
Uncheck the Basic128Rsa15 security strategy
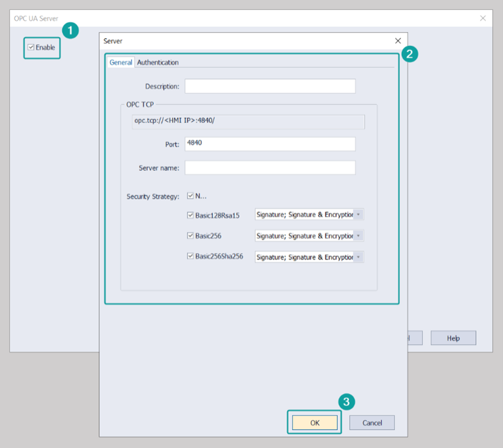(191, 215)
